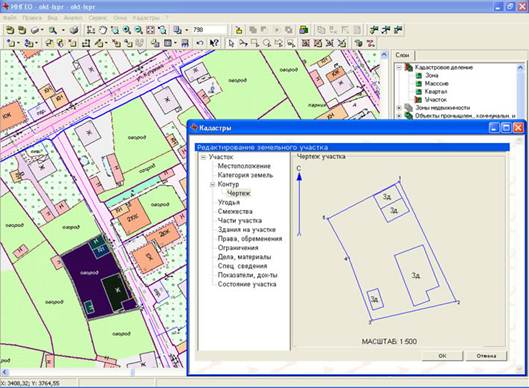
Task: Activate the pan hand tool
Action: (x=103, y=30)
